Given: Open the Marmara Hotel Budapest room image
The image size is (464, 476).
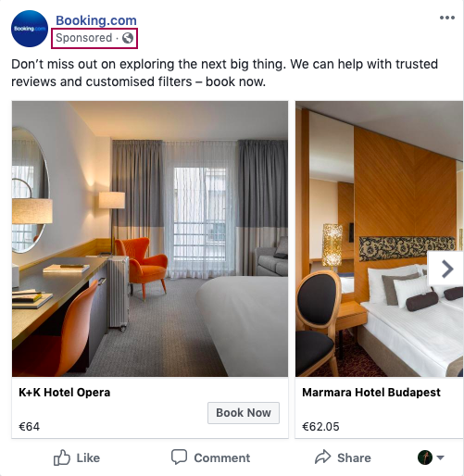Looking at the screenshot, I should pos(379,239).
